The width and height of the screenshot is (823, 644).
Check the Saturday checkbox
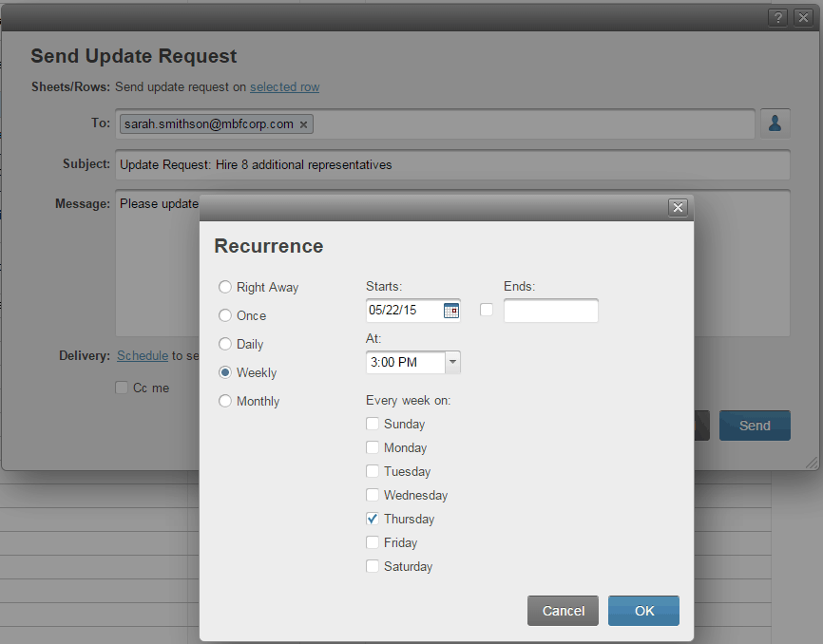pyautogui.click(x=373, y=566)
